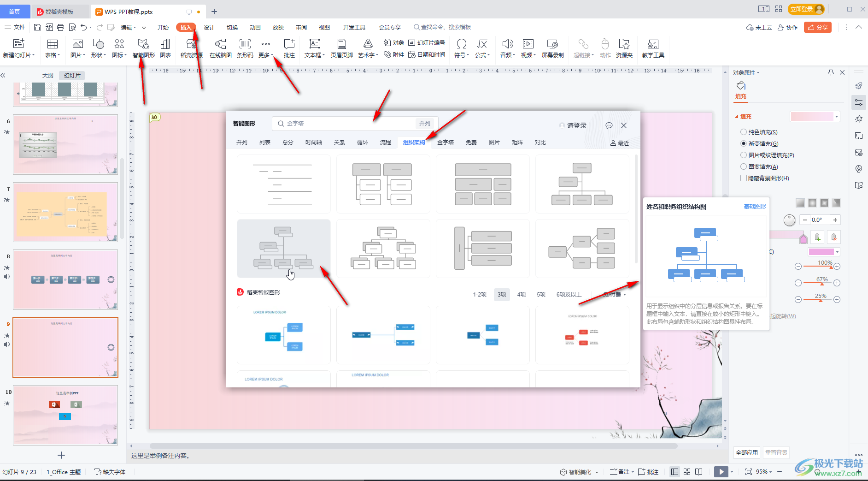The width and height of the screenshot is (868, 481).
Task: Add a Comment (批注) from ribbon
Action: (x=289, y=48)
